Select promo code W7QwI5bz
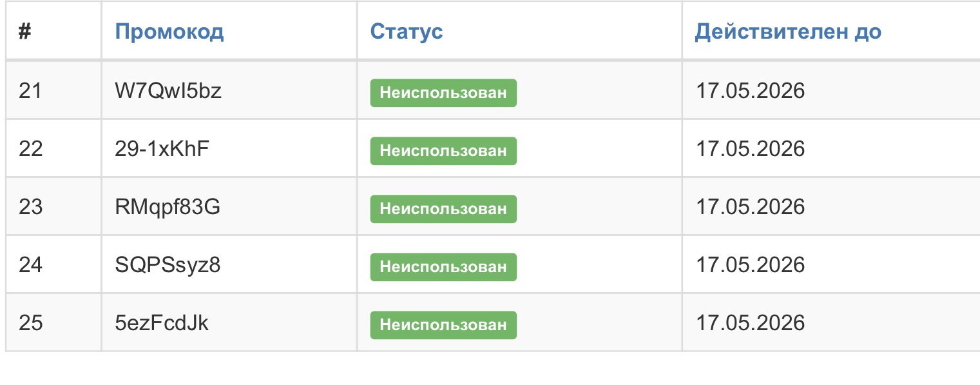The image size is (980, 385). tap(168, 91)
